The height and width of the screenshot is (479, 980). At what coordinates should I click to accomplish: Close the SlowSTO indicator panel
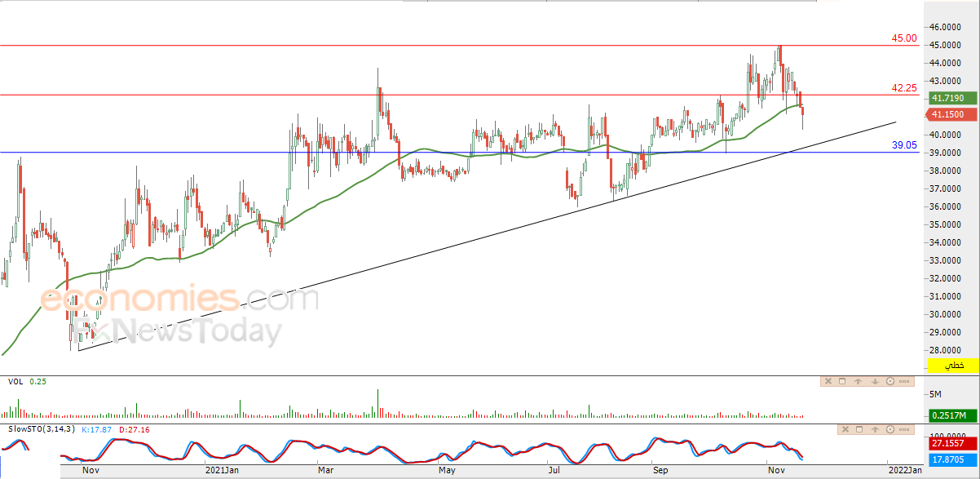(845, 429)
